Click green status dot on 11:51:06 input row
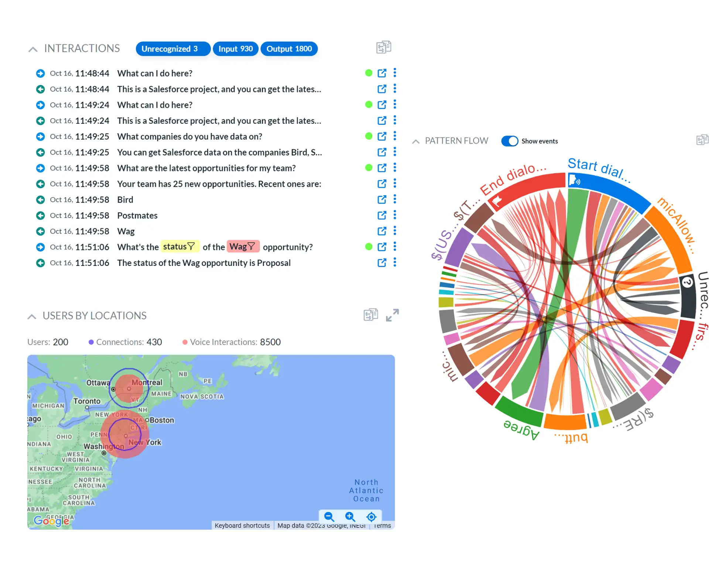The width and height of the screenshot is (728, 564). tap(369, 247)
